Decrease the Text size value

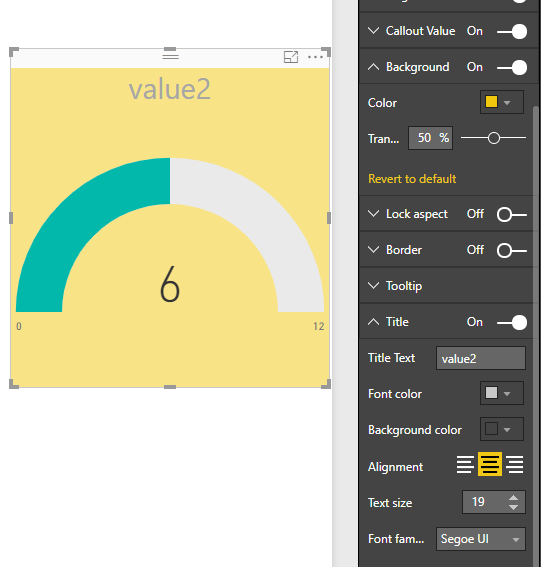click(513, 507)
